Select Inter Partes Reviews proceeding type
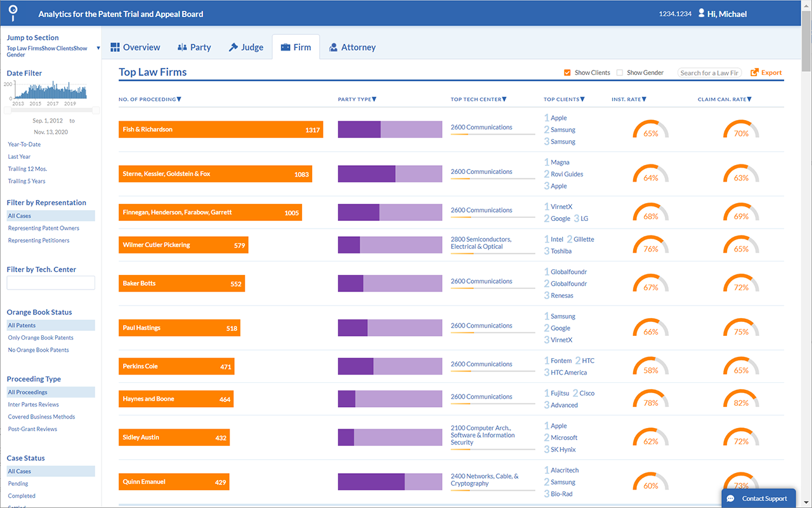Viewport: 812px width, 508px height. pyautogui.click(x=33, y=404)
